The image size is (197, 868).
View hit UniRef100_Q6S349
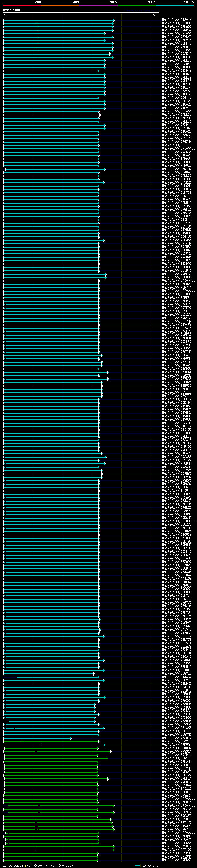pyautogui.click(x=177, y=128)
